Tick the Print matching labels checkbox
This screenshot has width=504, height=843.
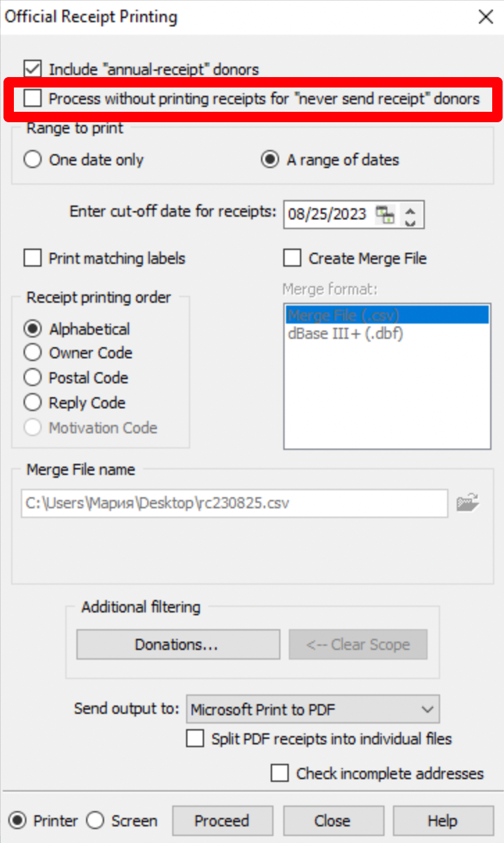pyautogui.click(x=33, y=259)
